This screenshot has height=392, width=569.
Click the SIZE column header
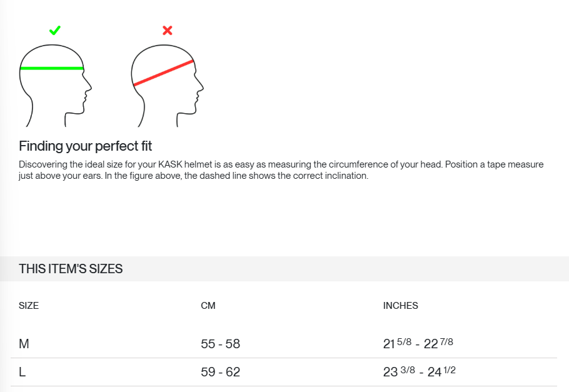point(29,306)
